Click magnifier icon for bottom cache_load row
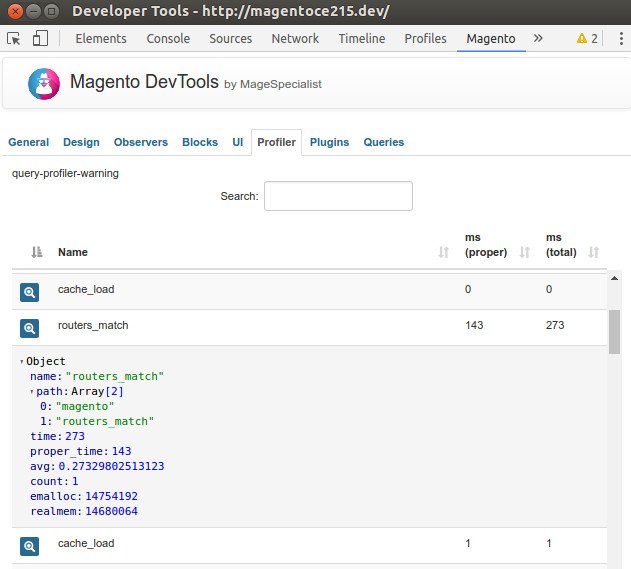 pyautogui.click(x=29, y=546)
